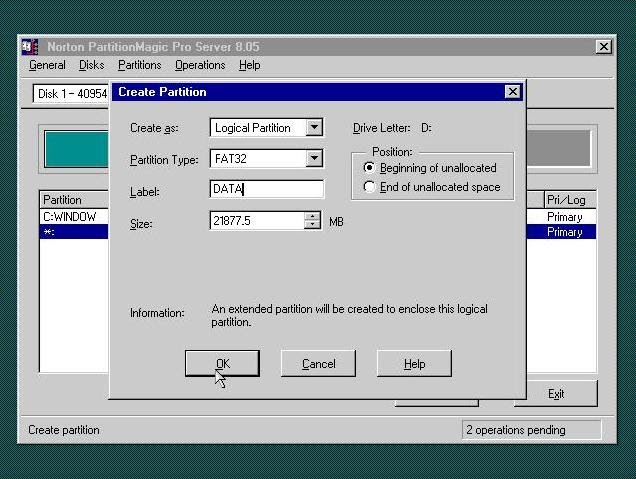Click the Disk 1 selector box

(71, 94)
